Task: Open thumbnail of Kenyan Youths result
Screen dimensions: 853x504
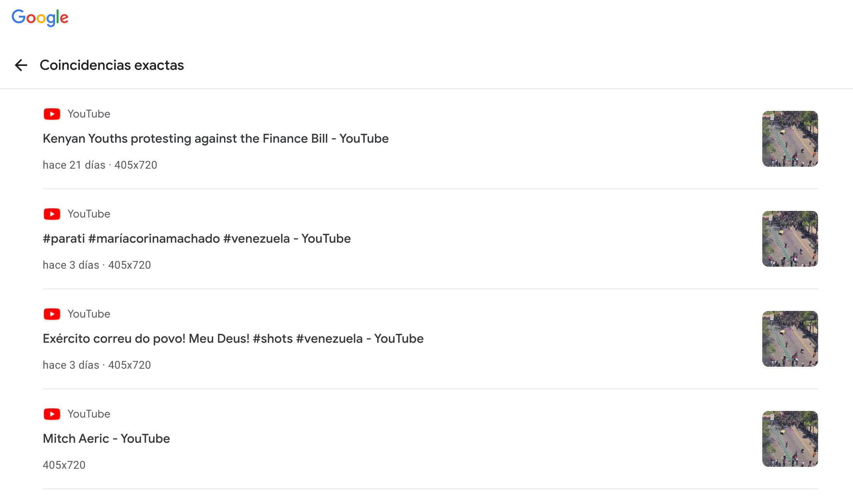Action: pyautogui.click(x=790, y=139)
